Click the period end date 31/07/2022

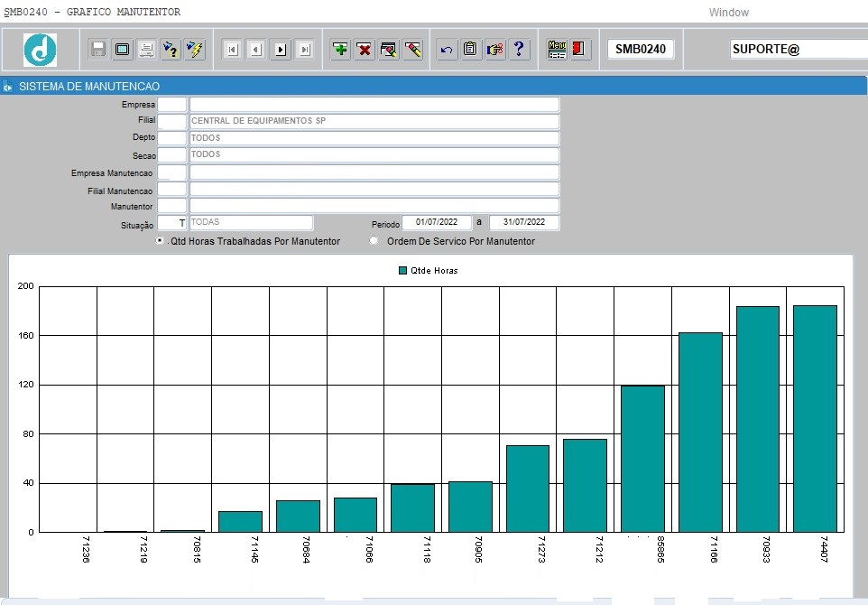click(524, 222)
